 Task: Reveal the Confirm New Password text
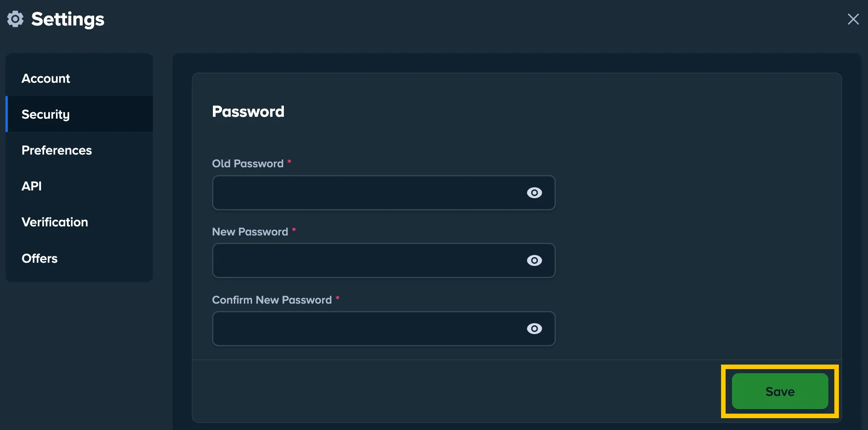[534, 329]
